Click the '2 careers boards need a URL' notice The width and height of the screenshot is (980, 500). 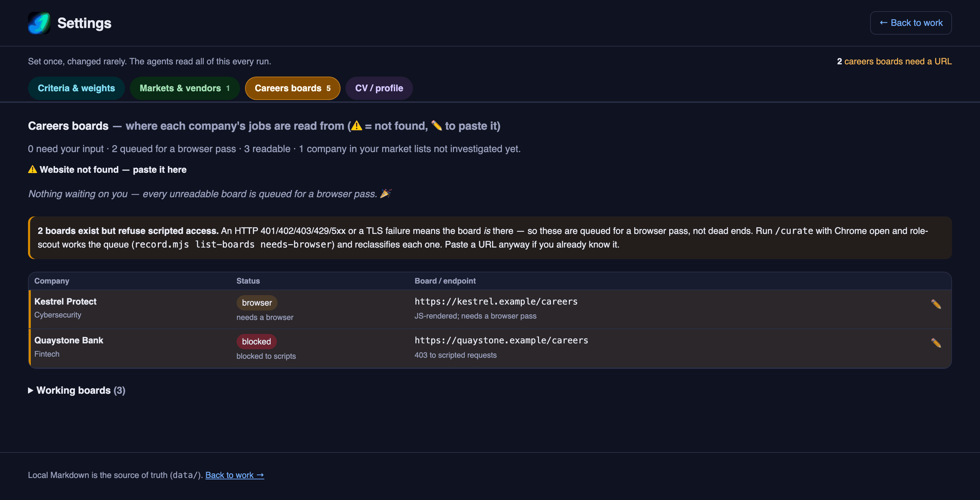[894, 61]
